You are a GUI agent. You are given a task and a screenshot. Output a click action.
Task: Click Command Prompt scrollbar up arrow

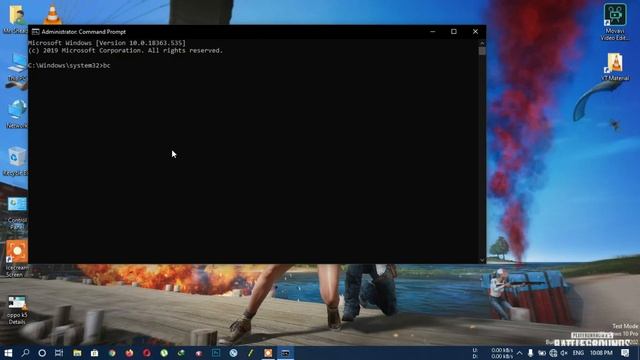[482, 43]
